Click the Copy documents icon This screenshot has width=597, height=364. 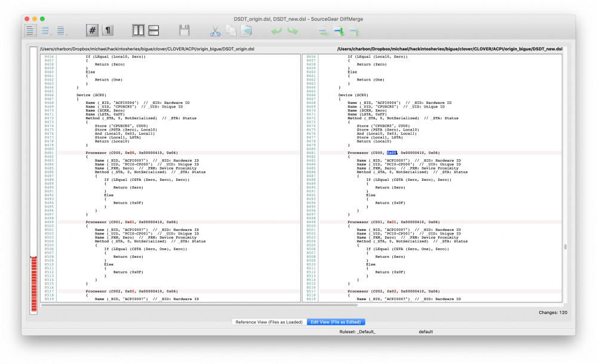(x=230, y=30)
